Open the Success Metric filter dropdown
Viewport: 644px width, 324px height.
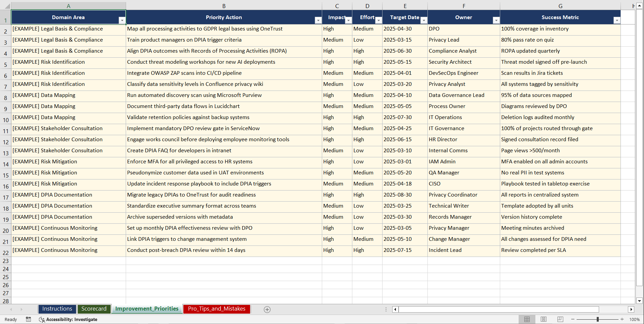[x=617, y=20]
